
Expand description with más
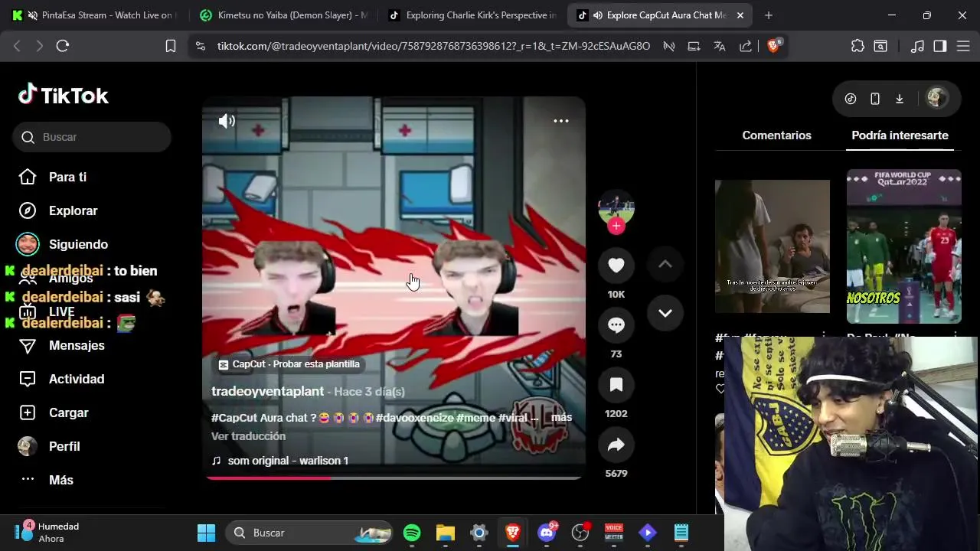click(x=561, y=417)
